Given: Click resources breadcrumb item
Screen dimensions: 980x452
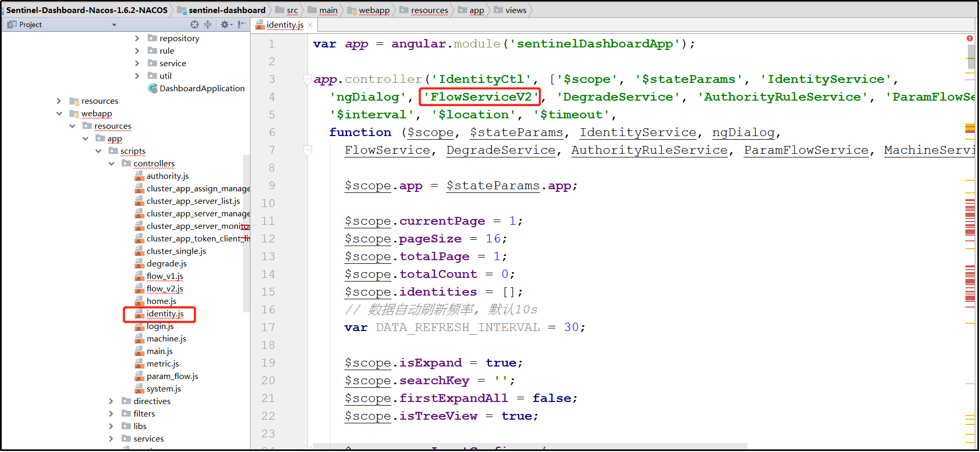Looking at the screenshot, I should click(424, 10).
